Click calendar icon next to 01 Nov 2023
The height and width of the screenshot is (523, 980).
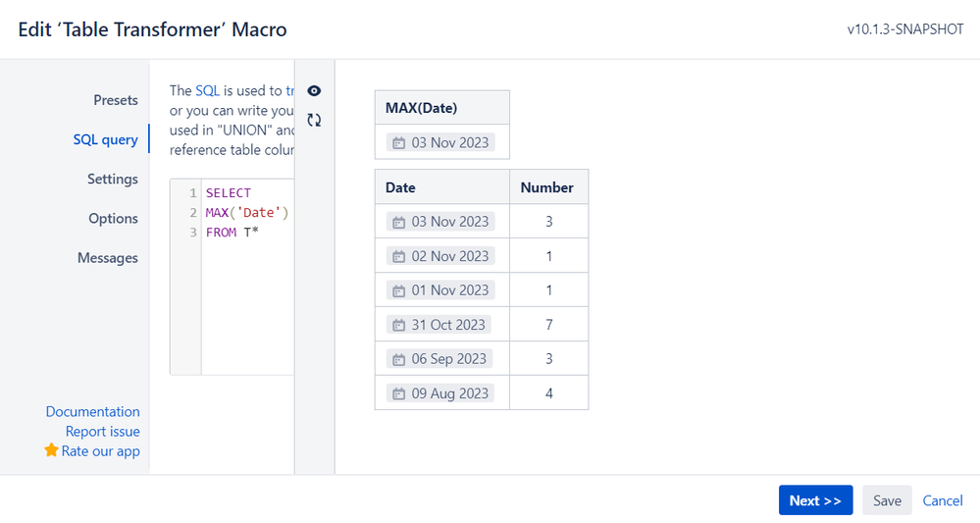pyautogui.click(x=398, y=290)
